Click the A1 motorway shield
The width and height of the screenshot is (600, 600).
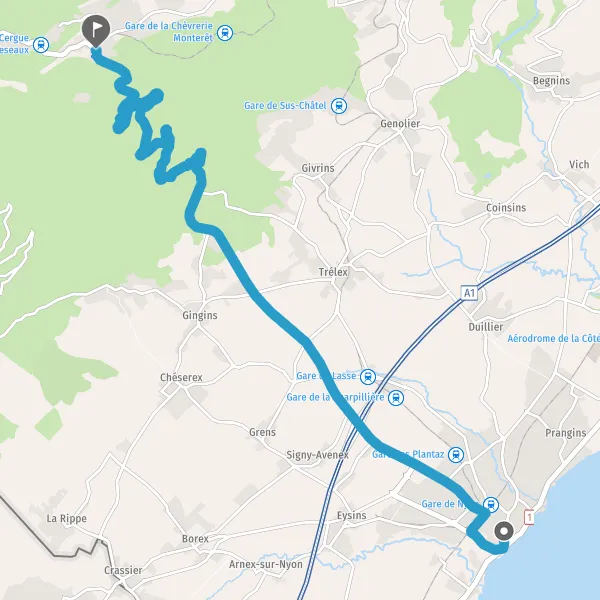coord(469,293)
